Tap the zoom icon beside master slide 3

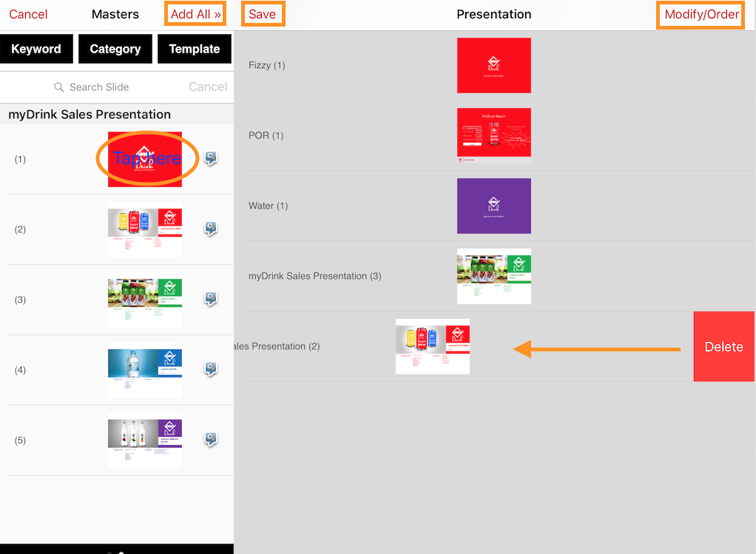pos(211,300)
